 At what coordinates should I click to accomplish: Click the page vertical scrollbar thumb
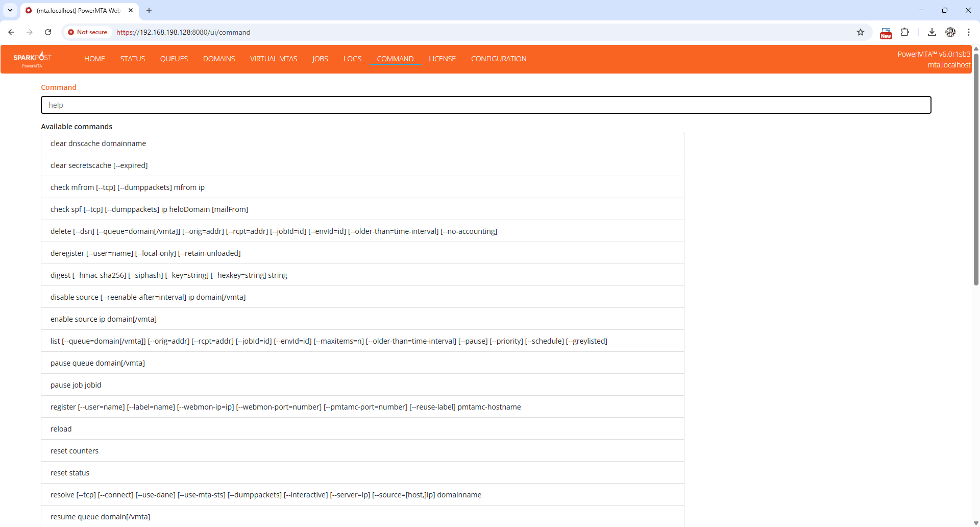(x=976, y=169)
